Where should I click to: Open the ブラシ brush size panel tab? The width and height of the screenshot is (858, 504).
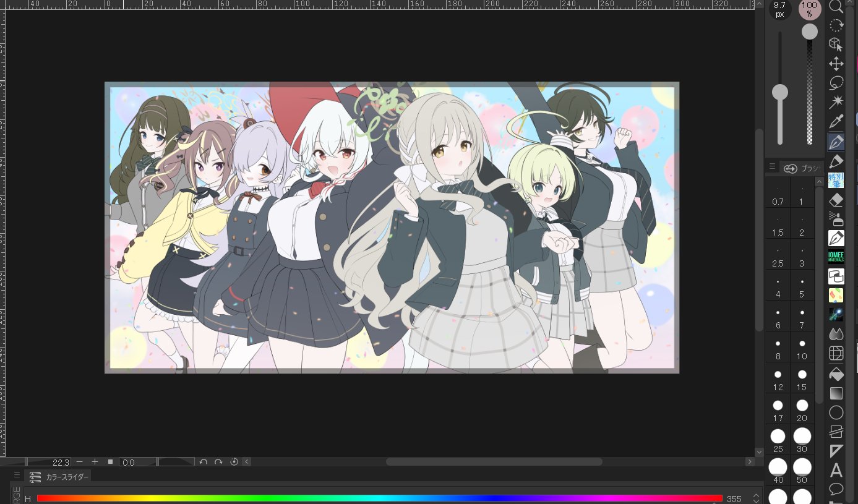coord(801,168)
